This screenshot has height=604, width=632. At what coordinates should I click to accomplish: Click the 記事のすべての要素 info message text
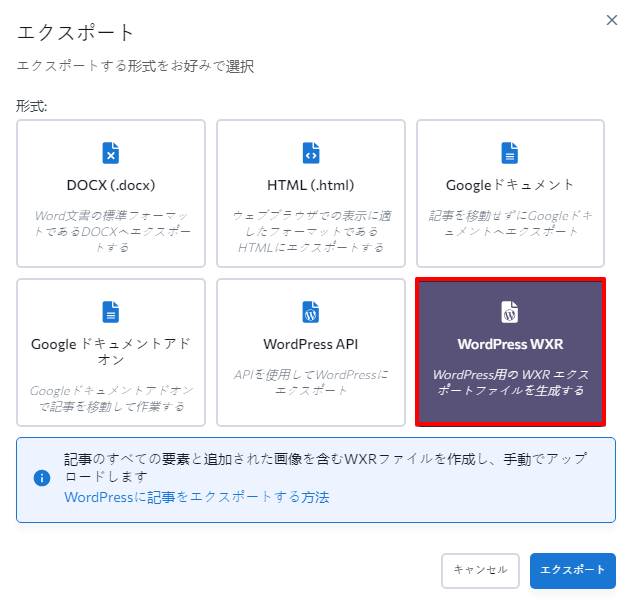pos(326,467)
